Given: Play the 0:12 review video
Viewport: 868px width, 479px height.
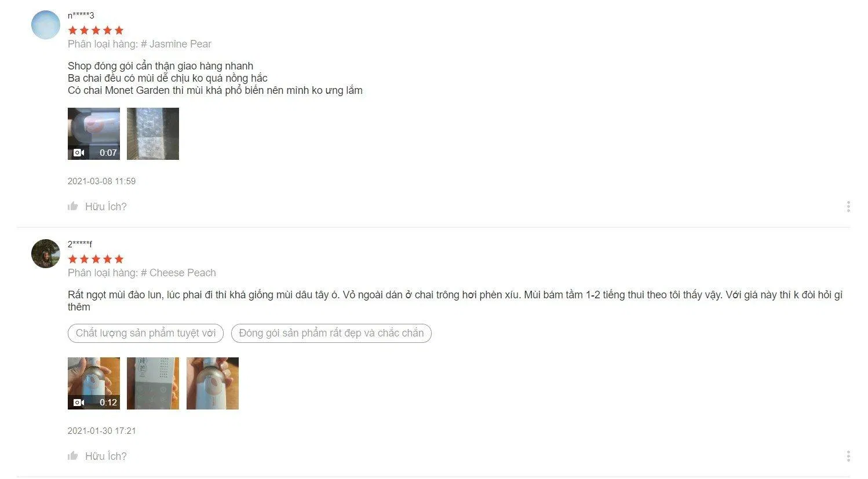Looking at the screenshot, I should tap(94, 383).
